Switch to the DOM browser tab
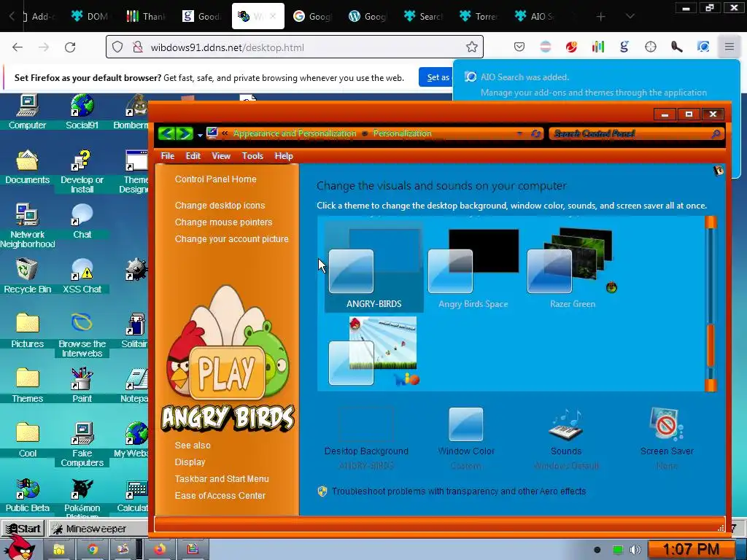 click(x=90, y=16)
